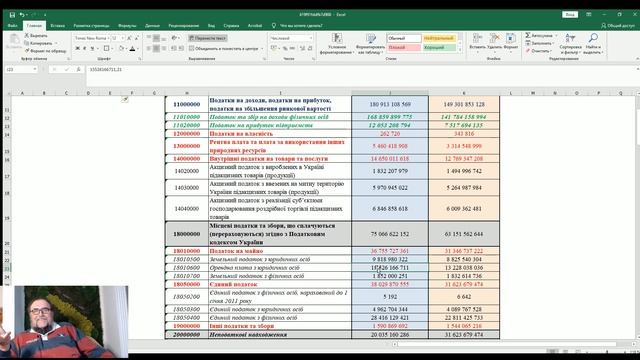Image resolution: width=640 pixels, height=360 pixels.
Task: Open Сортировка и фильтр
Action: (570, 44)
